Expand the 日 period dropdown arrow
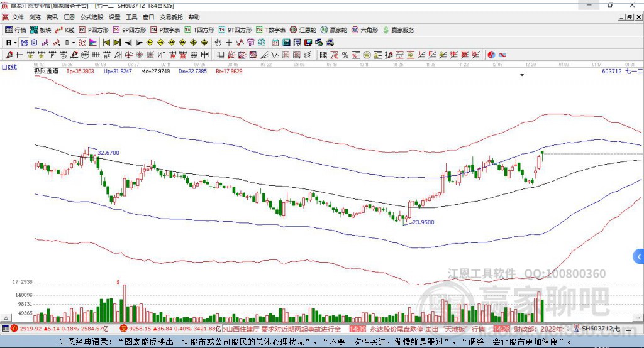 tap(15, 43)
